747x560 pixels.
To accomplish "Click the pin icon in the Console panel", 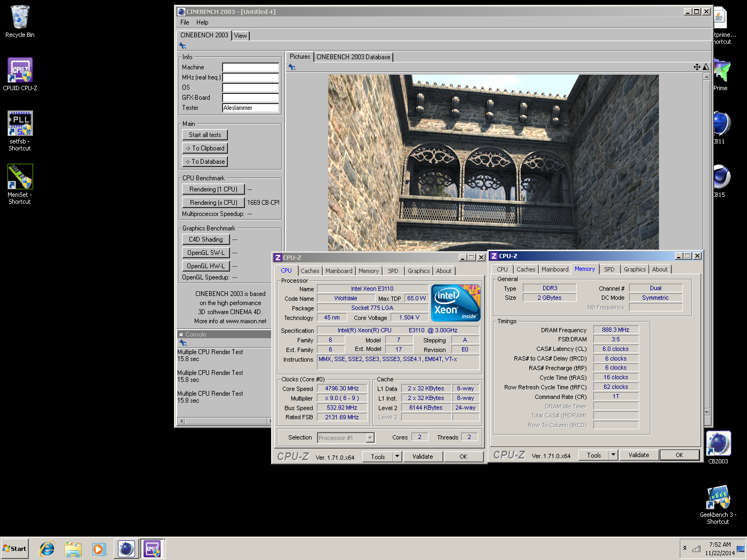I will (x=183, y=343).
